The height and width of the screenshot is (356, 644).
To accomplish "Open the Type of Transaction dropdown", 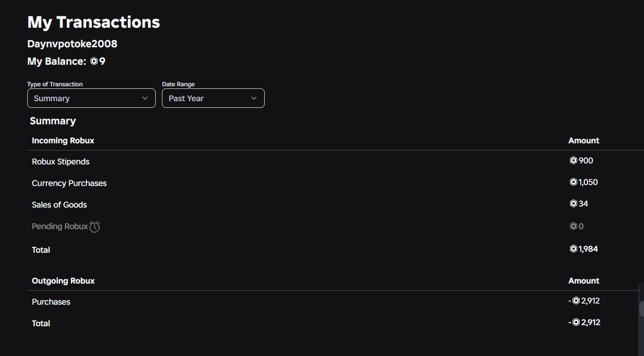I will (x=91, y=98).
